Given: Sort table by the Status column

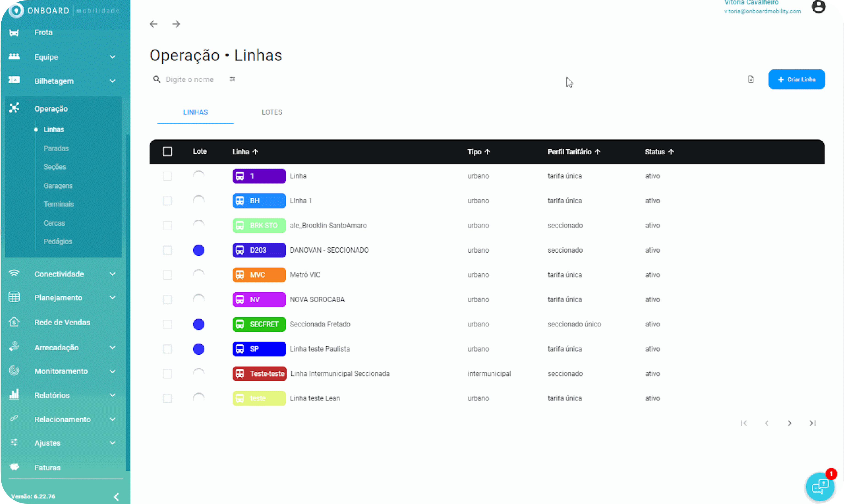Looking at the screenshot, I should click(659, 152).
